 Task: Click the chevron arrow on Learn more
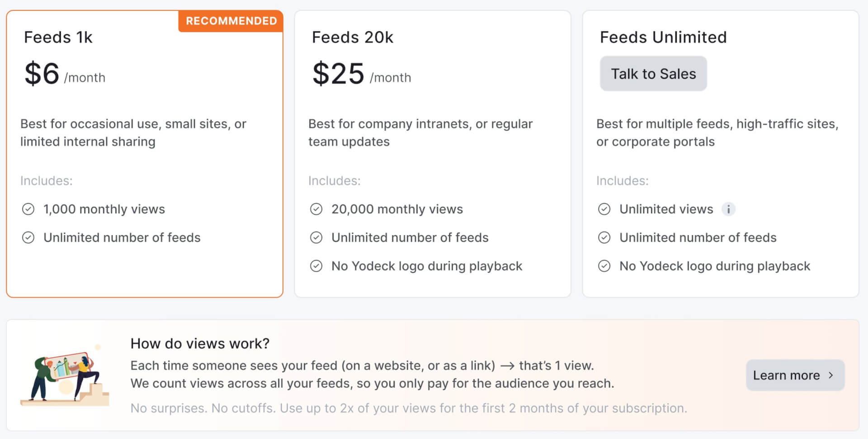tap(831, 375)
